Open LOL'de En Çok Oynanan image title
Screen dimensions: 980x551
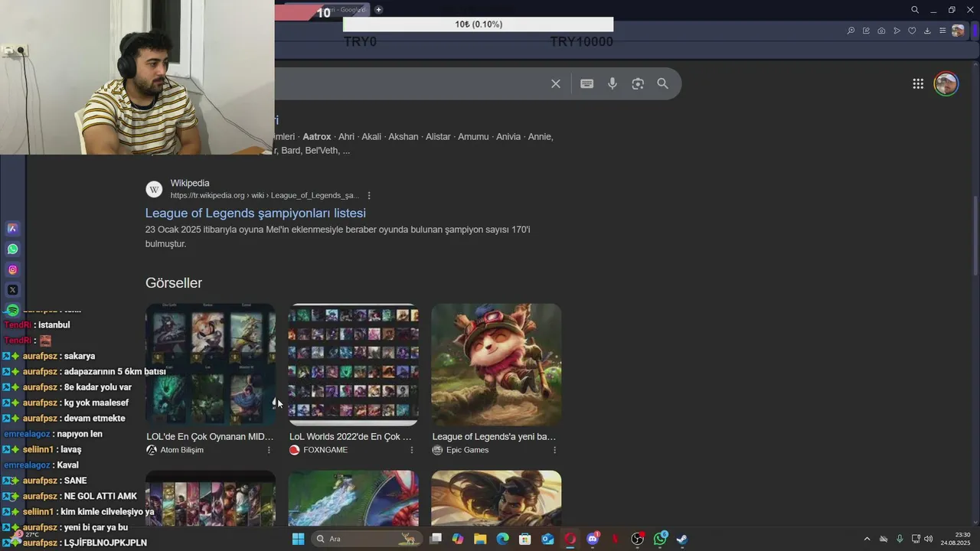pos(210,437)
